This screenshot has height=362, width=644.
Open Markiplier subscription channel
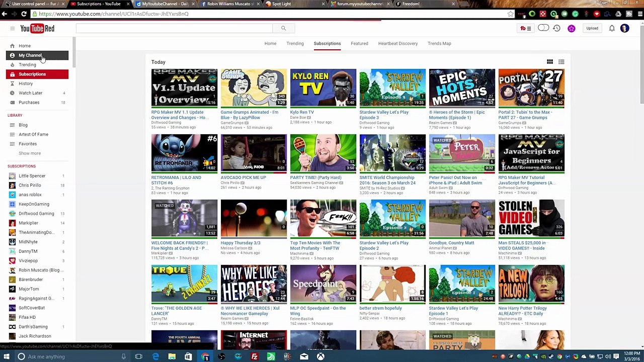point(37,223)
